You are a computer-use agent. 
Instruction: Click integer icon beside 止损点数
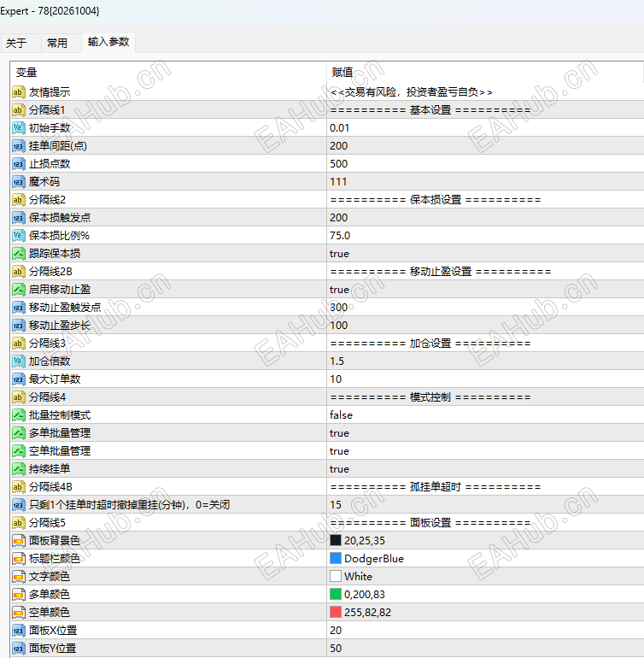tap(19, 164)
